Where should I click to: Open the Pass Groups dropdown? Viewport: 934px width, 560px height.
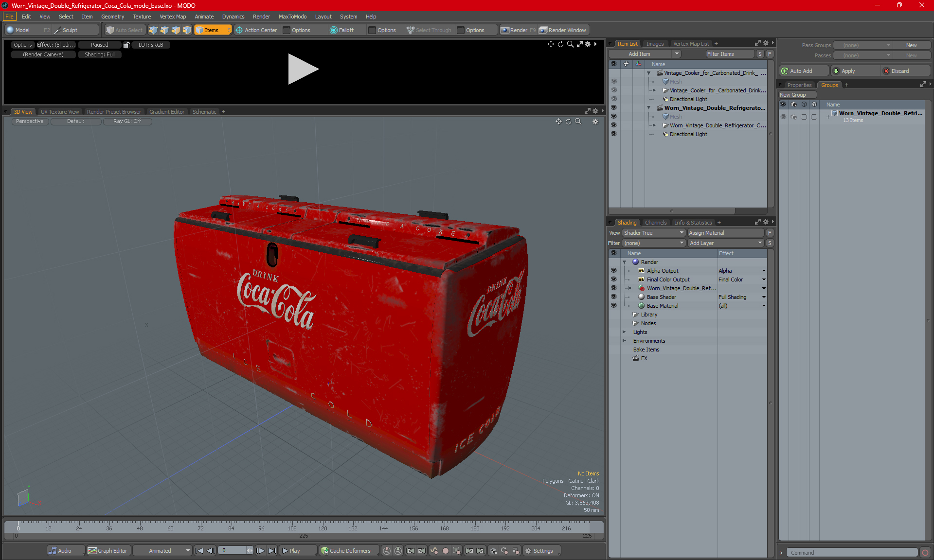coord(863,45)
